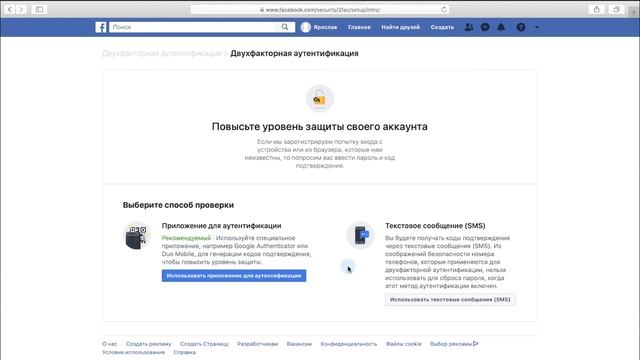Open Условия использования footer link

(133, 352)
